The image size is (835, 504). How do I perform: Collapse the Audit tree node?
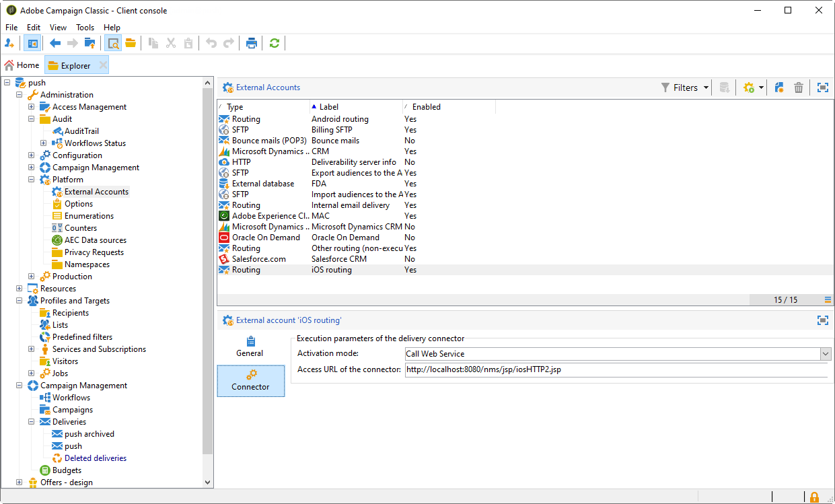coord(32,119)
